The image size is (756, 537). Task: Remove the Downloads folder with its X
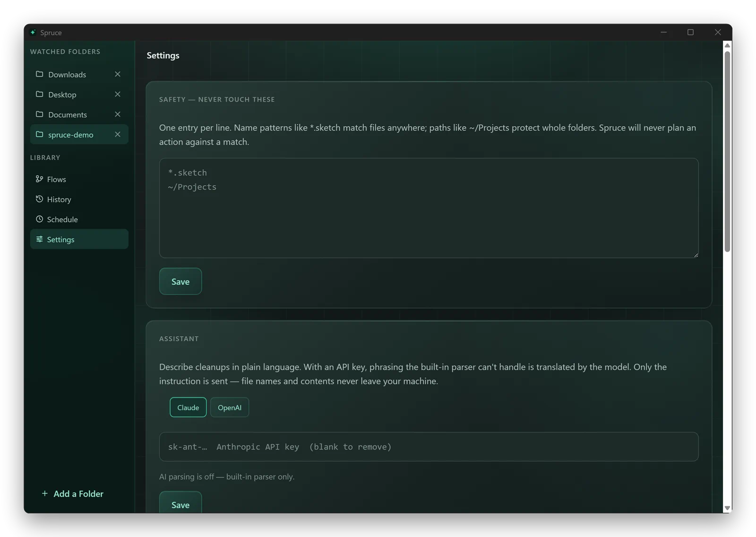coord(118,74)
